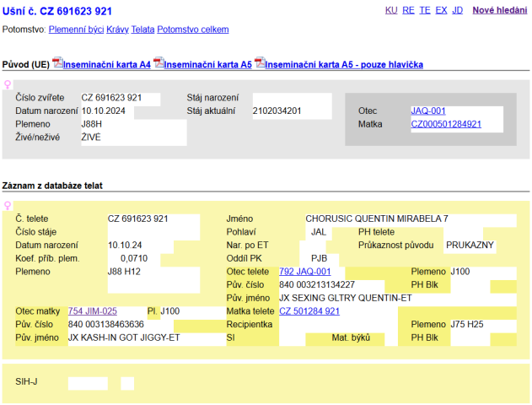The image size is (532, 405).
Task: View Telata offspring list
Action: point(142,30)
